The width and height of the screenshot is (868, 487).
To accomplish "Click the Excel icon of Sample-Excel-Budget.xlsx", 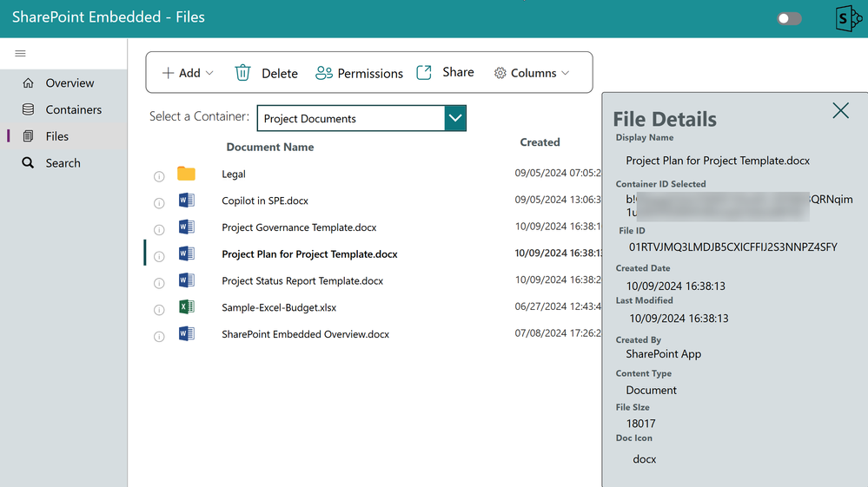I will pos(187,306).
